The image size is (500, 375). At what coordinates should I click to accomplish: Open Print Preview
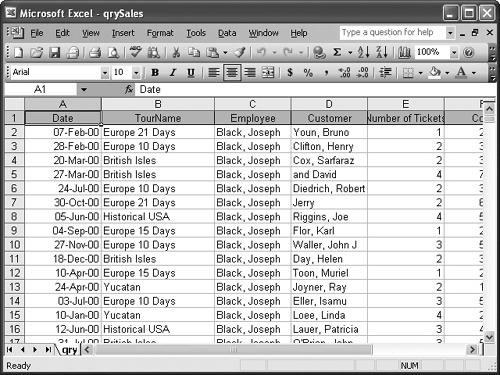coord(113,52)
